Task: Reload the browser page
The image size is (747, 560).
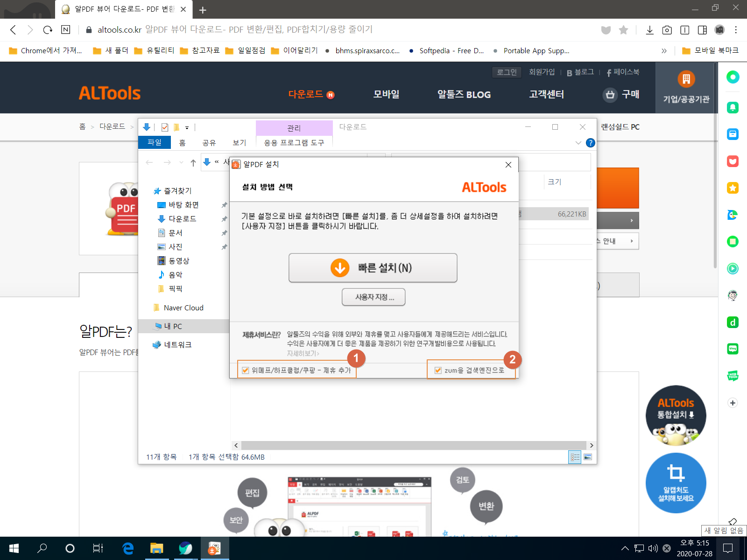Action: [48, 30]
